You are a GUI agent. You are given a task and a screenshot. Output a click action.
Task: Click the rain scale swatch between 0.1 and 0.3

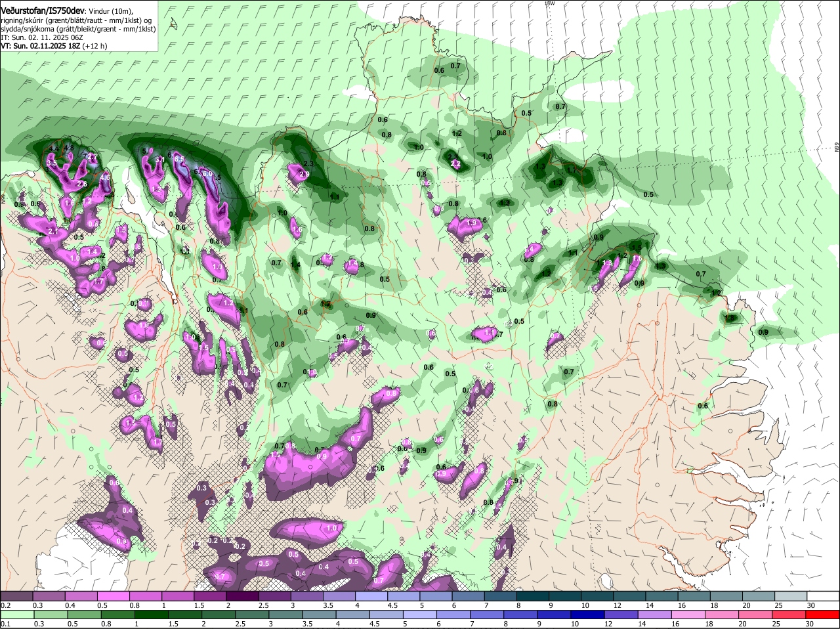pos(16,615)
